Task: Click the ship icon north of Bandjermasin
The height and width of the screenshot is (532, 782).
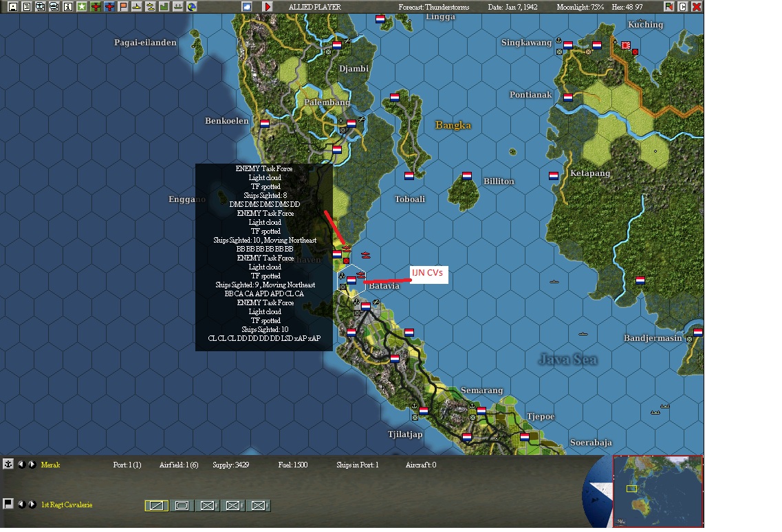Action: 583,334
